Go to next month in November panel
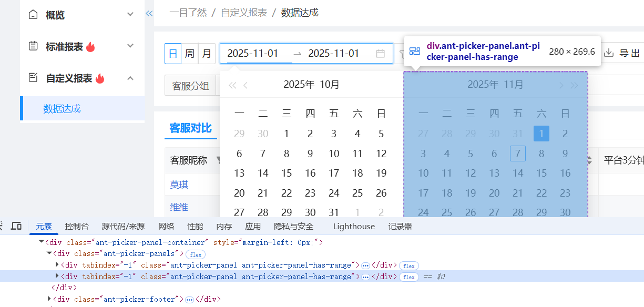Image resolution: width=644 pixels, height=307 pixels. click(x=561, y=85)
